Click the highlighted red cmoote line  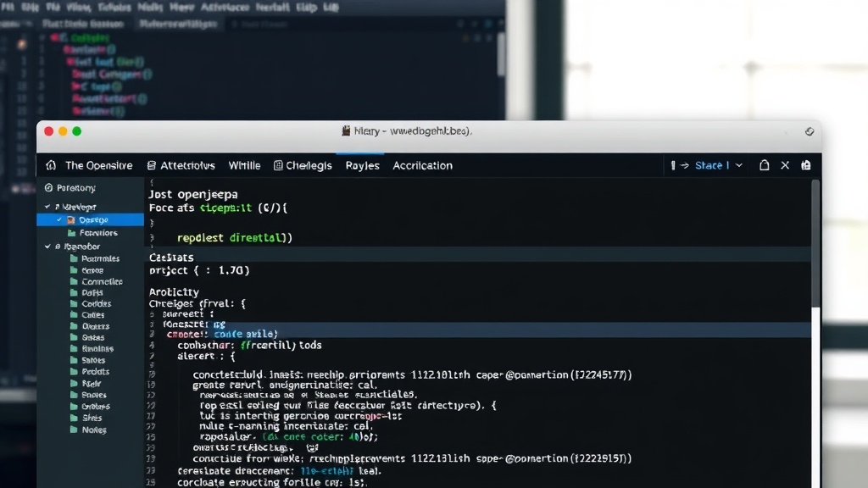pos(221,334)
